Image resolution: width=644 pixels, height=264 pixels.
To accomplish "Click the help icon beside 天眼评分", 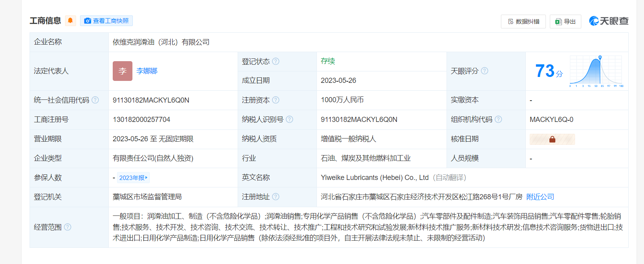I will pyautogui.click(x=485, y=71).
